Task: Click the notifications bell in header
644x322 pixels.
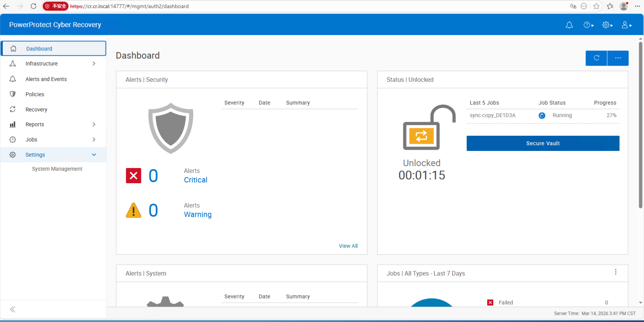Action: (569, 25)
